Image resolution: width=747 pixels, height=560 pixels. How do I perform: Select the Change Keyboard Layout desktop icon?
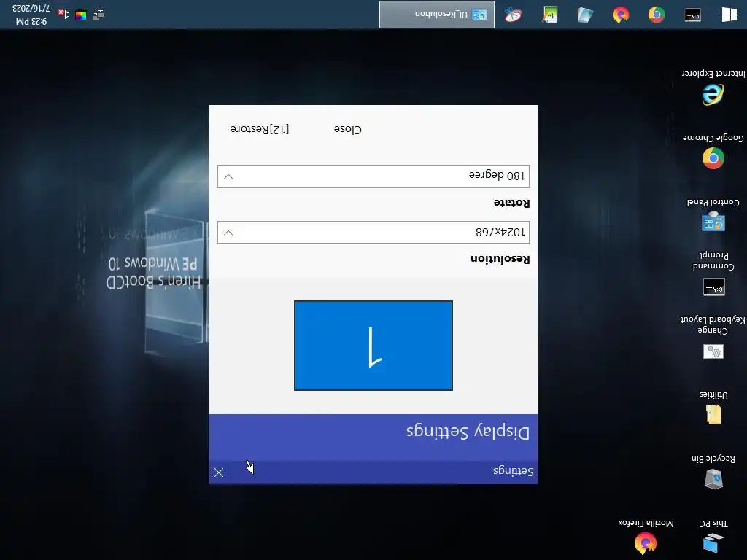713,337
